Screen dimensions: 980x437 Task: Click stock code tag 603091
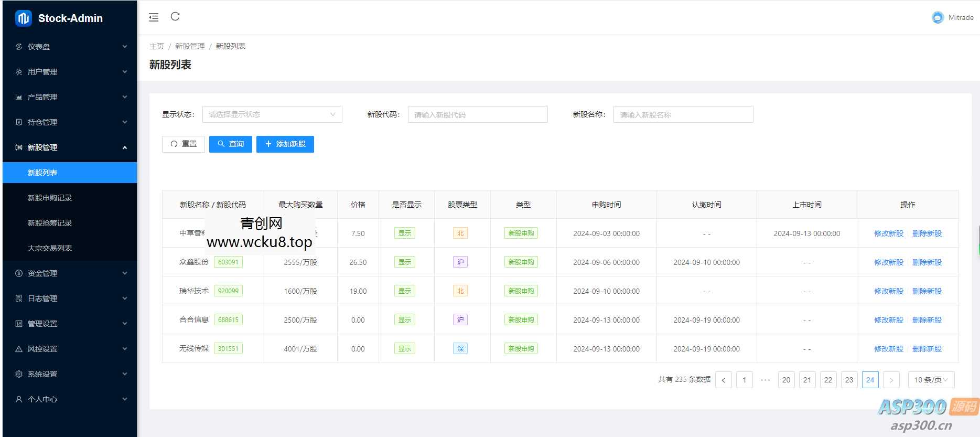(x=228, y=262)
